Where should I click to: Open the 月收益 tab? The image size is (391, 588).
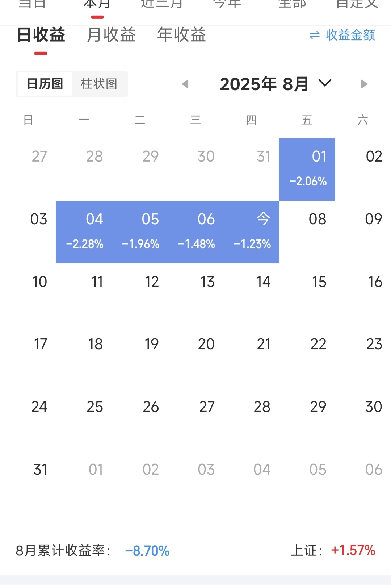[111, 35]
